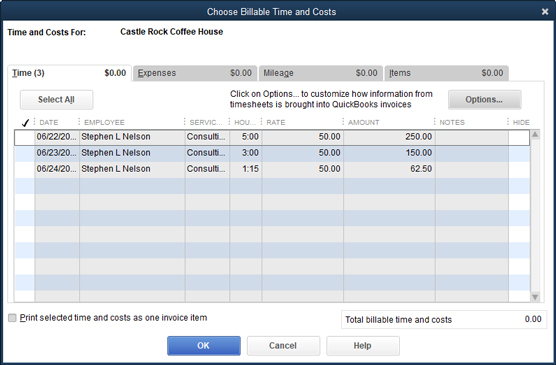Open the Options... button
The width and height of the screenshot is (556, 365).
pos(484,100)
